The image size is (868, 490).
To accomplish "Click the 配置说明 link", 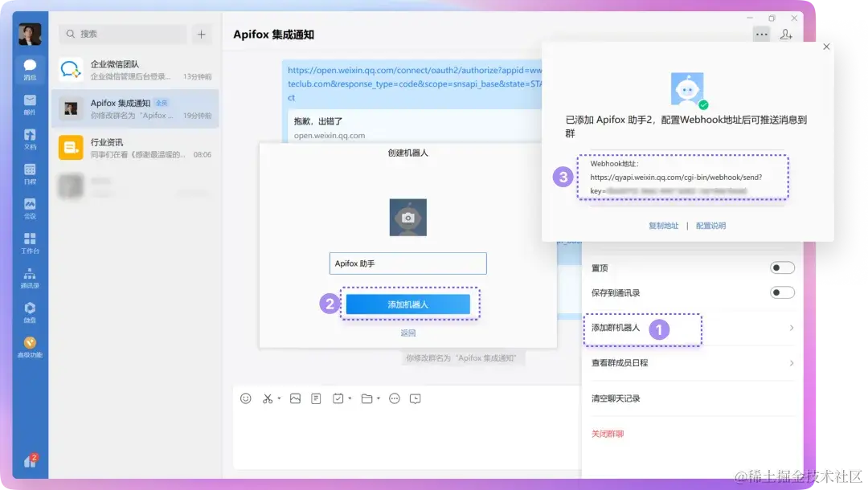I will 710,226.
